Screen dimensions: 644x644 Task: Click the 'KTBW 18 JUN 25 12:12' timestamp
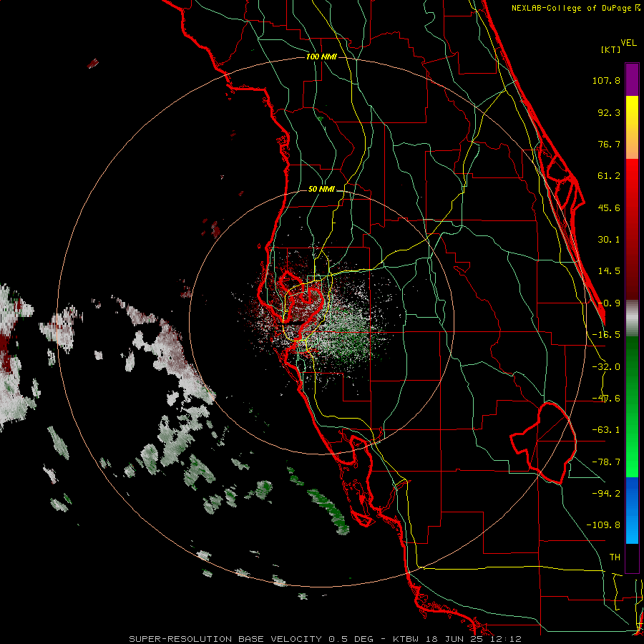pyautogui.click(x=457, y=639)
